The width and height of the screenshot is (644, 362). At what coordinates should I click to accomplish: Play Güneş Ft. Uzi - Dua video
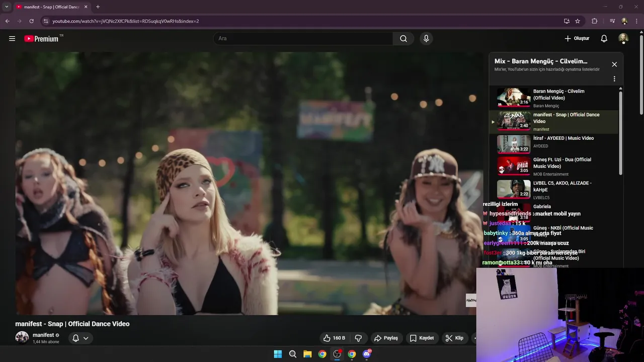pyautogui.click(x=553, y=166)
